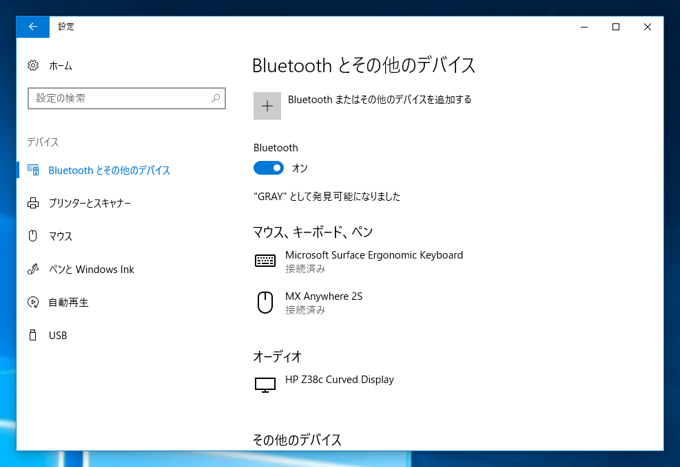Click the plus button to add a device

coord(267,106)
